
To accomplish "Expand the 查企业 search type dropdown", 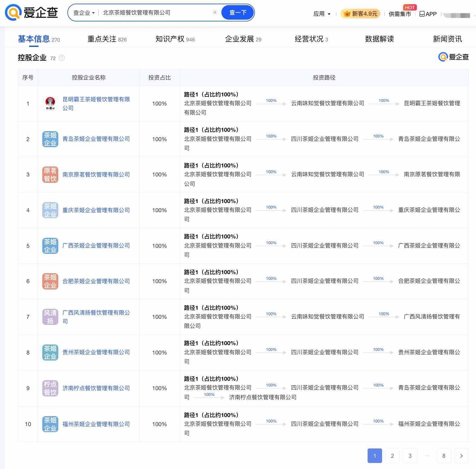I will 84,13.
